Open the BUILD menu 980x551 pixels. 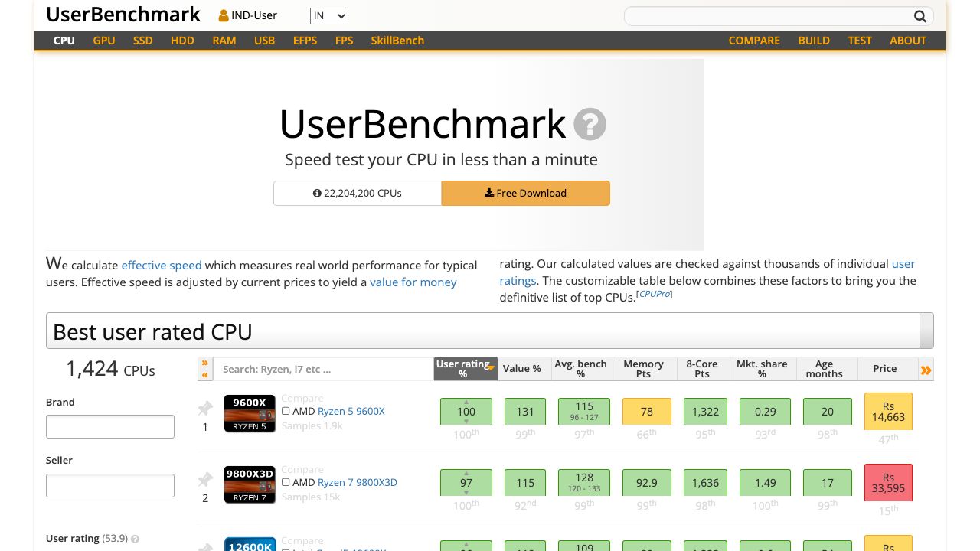point(814,41)
